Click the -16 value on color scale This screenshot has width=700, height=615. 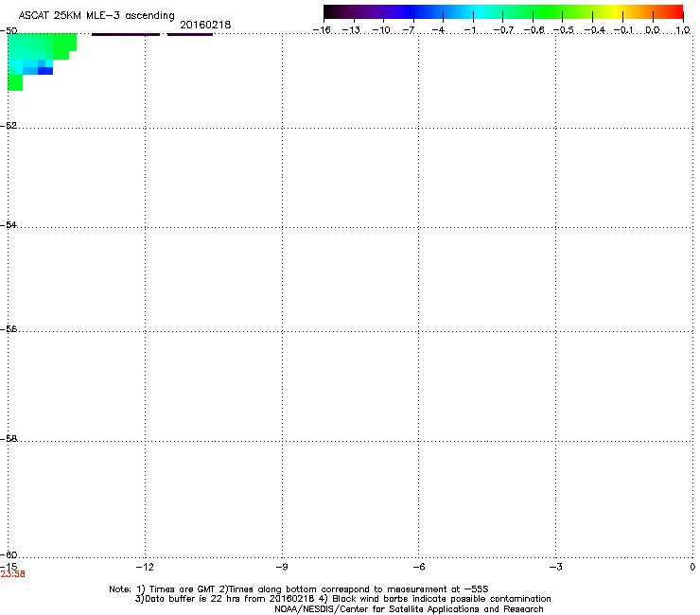(x=322, y=30)
